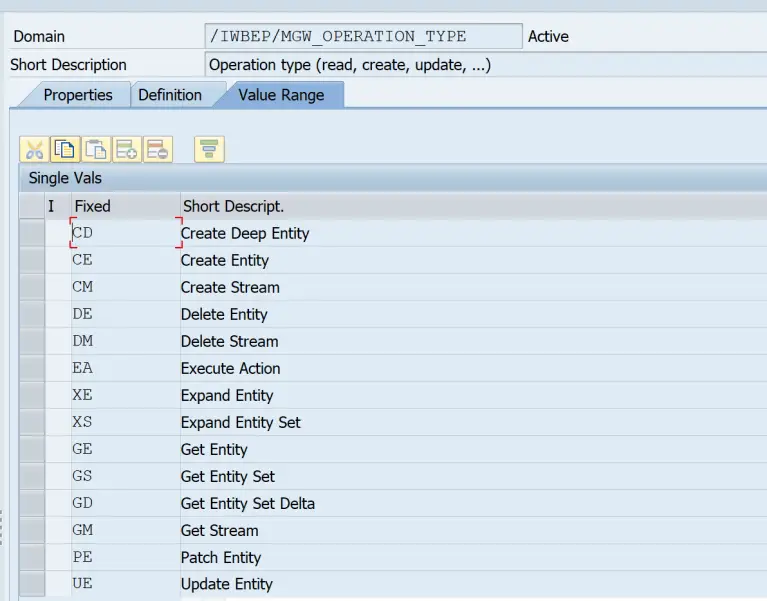The image size is (767, 601).
Task: Click the Paste clipboard icon
Action: pos(96,150)
